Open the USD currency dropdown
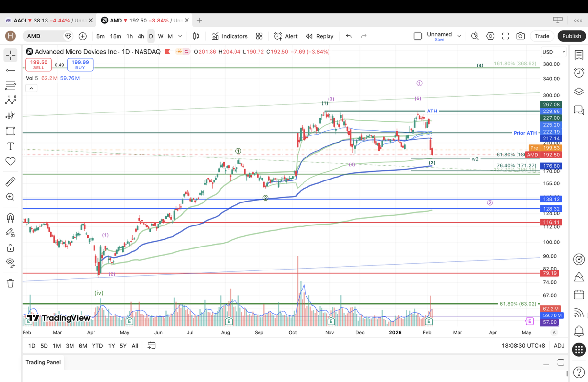Image resolution: width=588 pixels, height=382 pixels. (x=553, y=52)
